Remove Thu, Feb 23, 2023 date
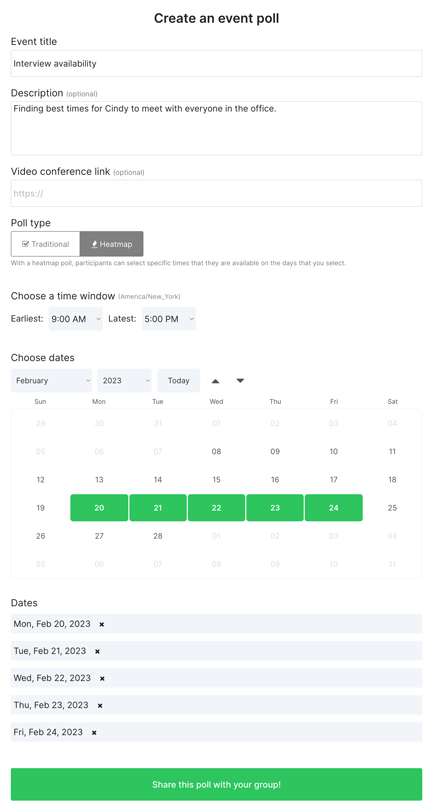 click(100, 705)
